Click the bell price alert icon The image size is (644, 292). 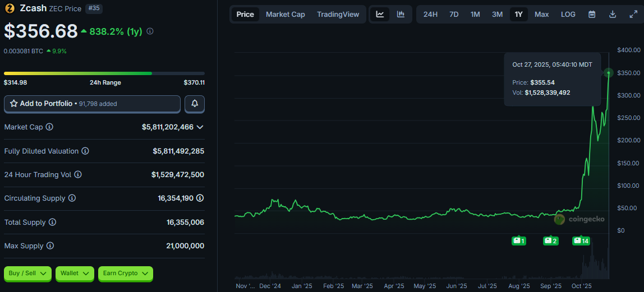point(195,104)
